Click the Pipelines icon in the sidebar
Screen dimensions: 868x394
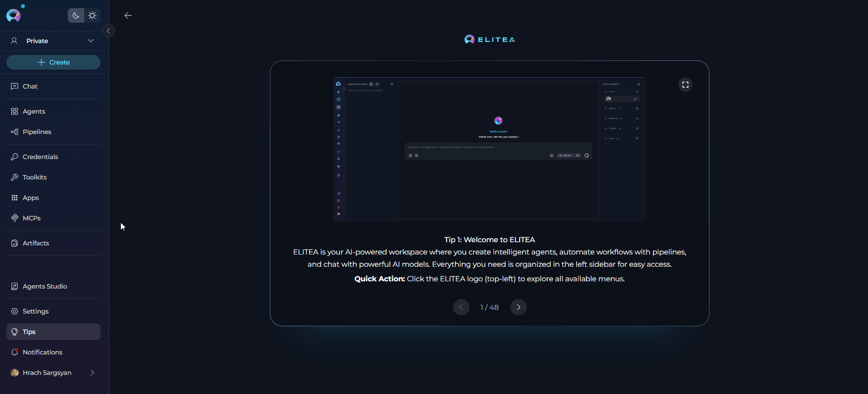point(15,132)
